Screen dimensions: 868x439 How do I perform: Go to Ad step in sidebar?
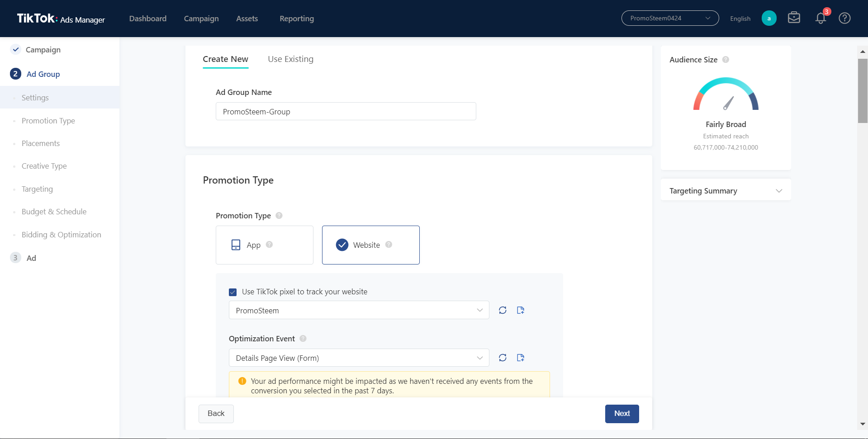coord(31,258)
